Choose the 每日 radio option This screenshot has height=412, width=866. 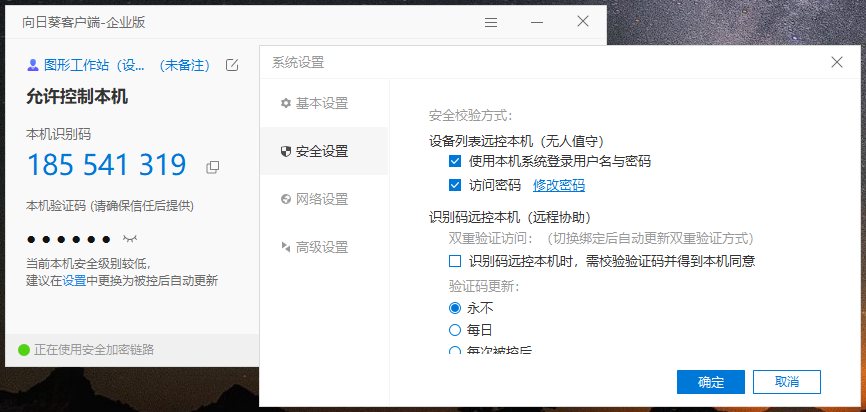[x=455, y=330]
